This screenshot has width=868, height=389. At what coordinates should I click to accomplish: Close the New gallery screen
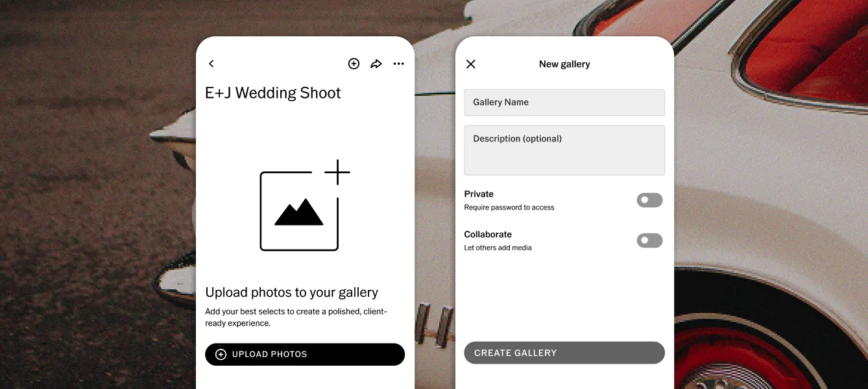click(x=471, y=64)
